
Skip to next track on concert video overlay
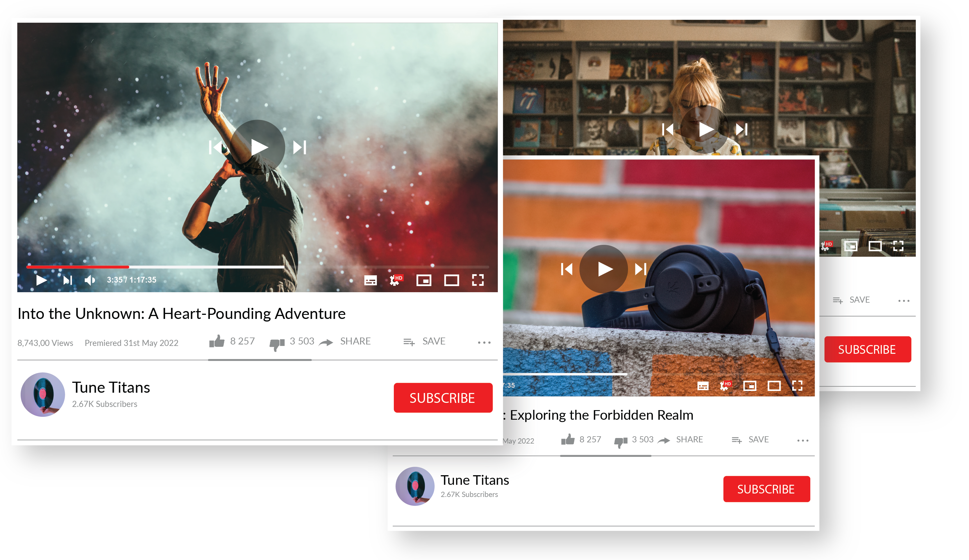pos(300,147)
